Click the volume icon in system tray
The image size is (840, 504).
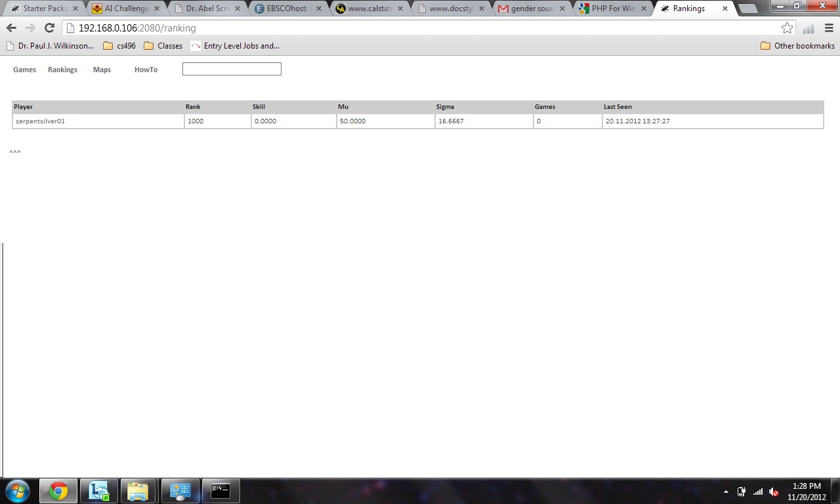click(x=774, y=492)
